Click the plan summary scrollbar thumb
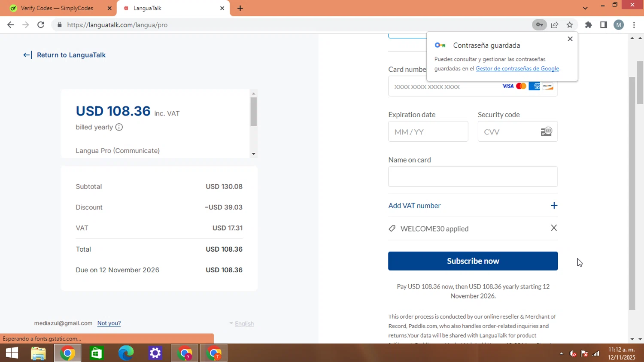The height and width of the screenshot is (362, 644). pos(253,112)
